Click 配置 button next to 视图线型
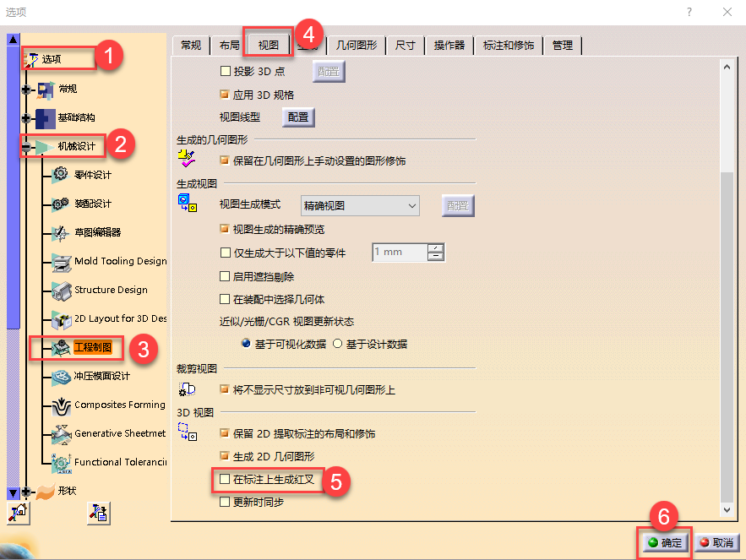The height and width of the screenshot is (560, 746). pyautogui.click(x=298, y=117)
